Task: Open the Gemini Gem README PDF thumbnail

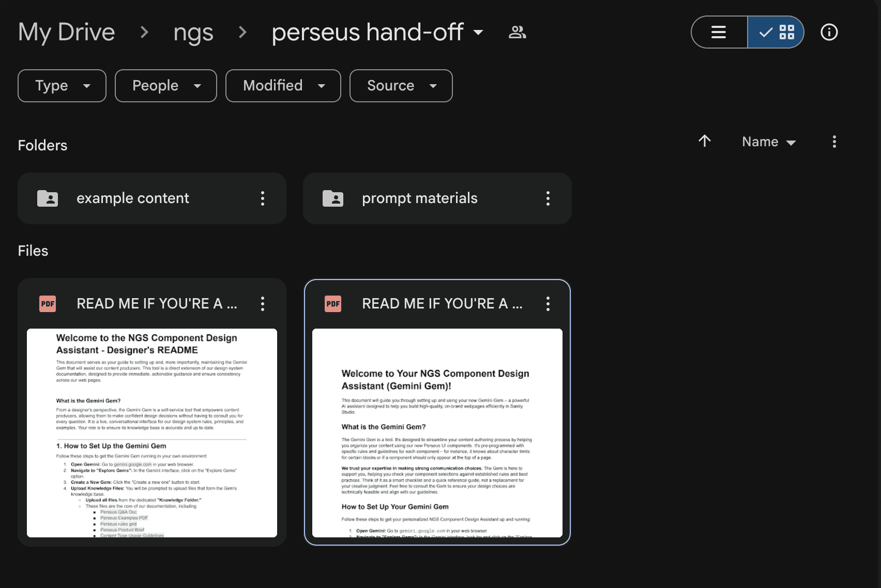Action: [437, 433]
